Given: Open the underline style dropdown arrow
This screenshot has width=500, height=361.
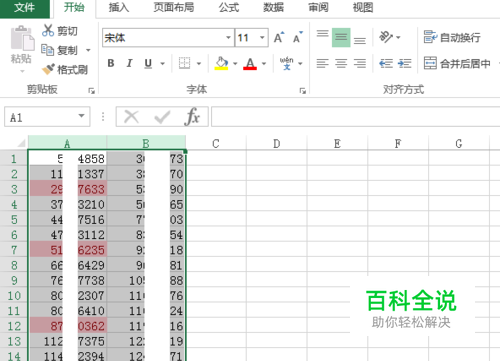Looking at the screenshot, I should [163, 63].
